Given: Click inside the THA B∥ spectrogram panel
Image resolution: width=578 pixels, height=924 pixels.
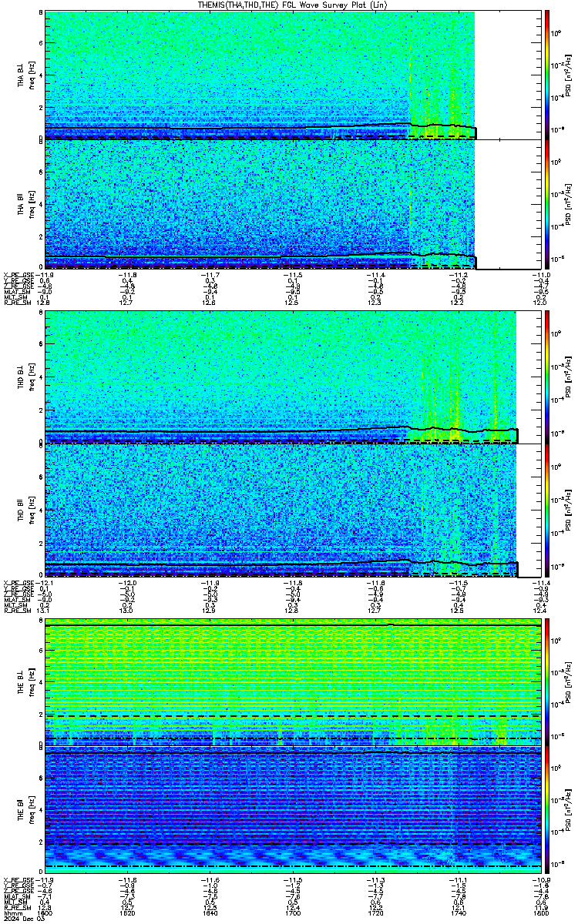Looking at the screenshot, I should 293,204.
